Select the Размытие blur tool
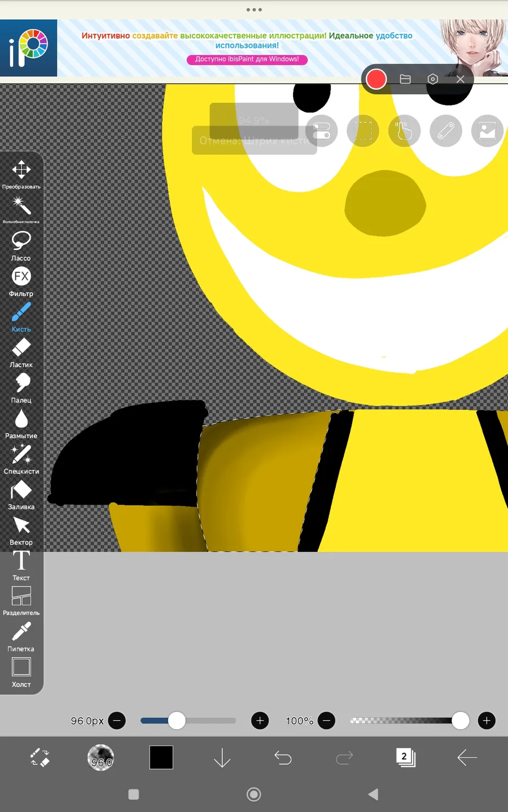 pyautogui.click(x=21, y=423)
